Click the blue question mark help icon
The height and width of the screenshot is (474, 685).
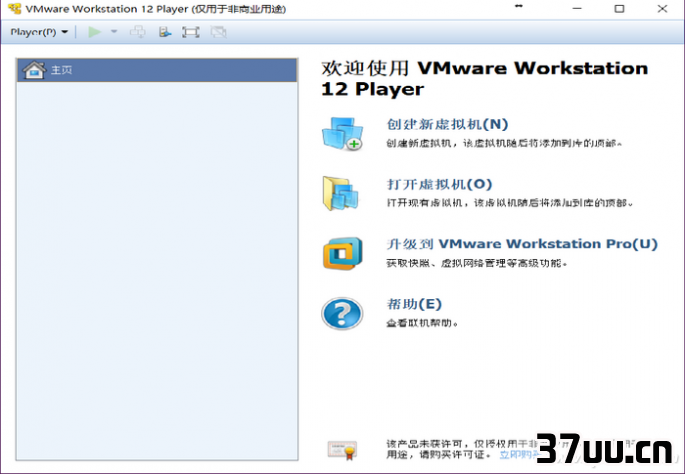tap(342, 314)
